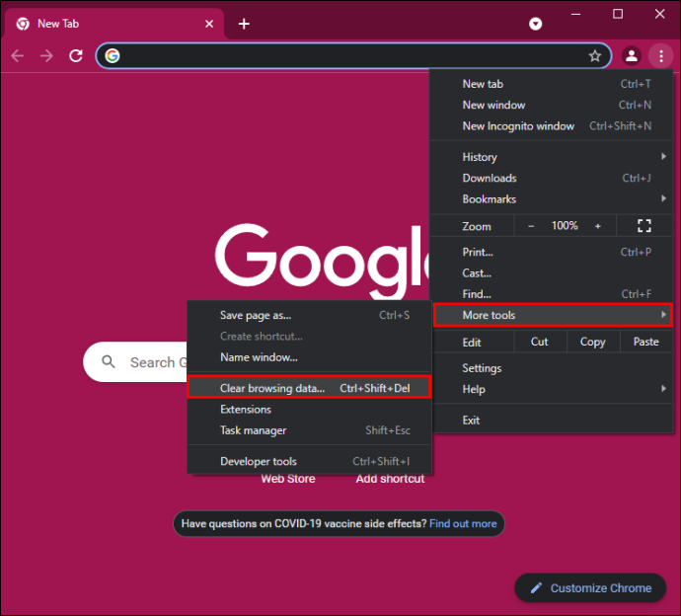Image resolution: width=681 pixels, height=616 pixels.
Task: Select Find... menu item
Action: [x=552, y=294]
